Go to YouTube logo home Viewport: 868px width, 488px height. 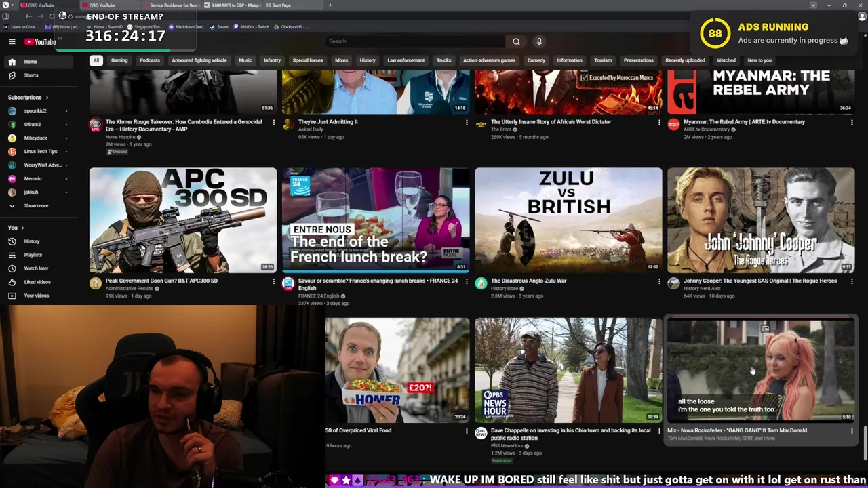tap(40, 42)
